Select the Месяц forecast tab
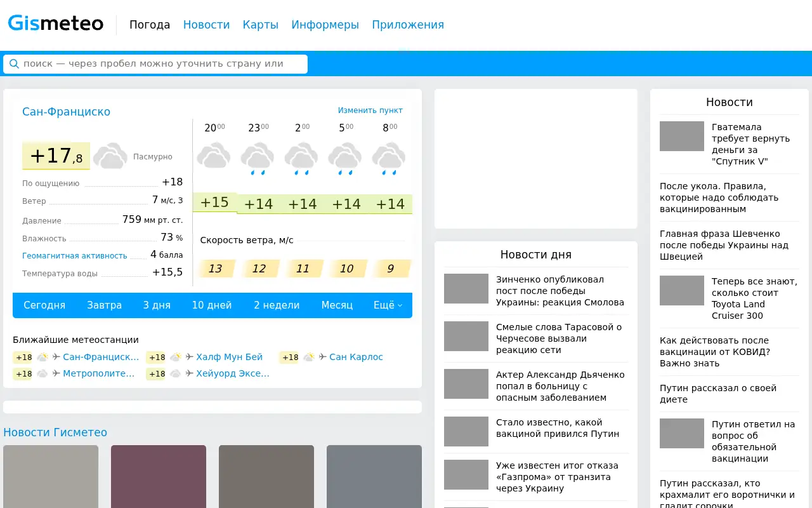The image size is (812, 508). pos(337,305)
